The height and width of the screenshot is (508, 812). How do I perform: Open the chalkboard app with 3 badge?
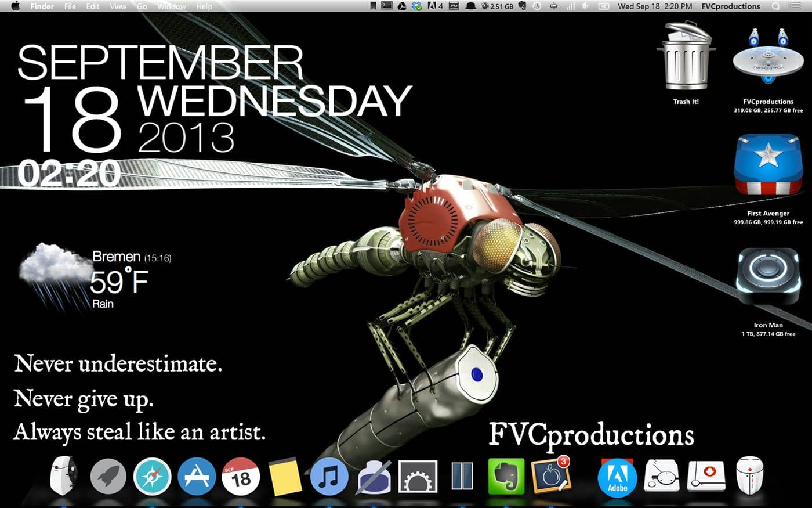[x=550, y=475]
